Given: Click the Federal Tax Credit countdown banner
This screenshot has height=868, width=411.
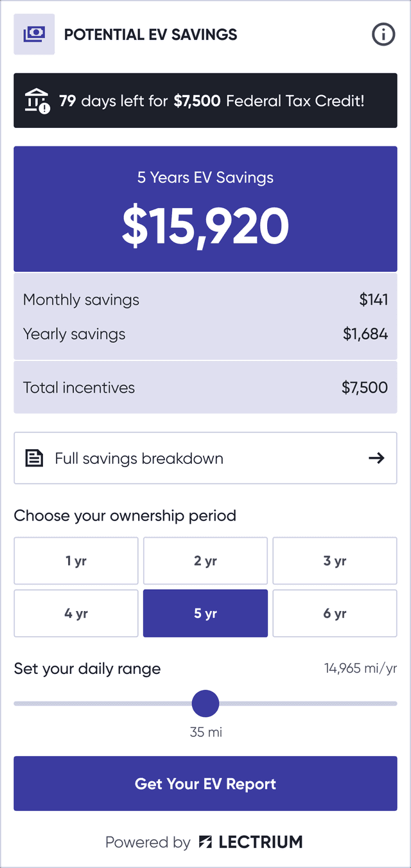Looking at the screenshot, I should point(205,101).
